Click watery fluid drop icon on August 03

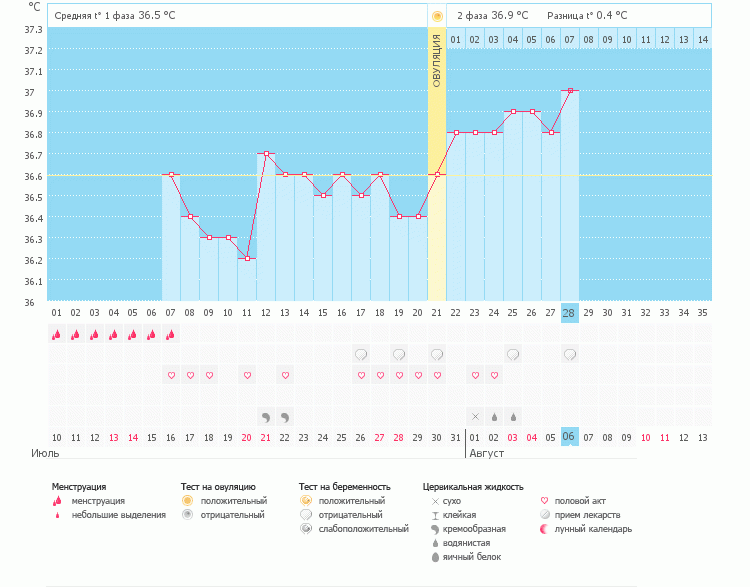(x=513, y=416)
